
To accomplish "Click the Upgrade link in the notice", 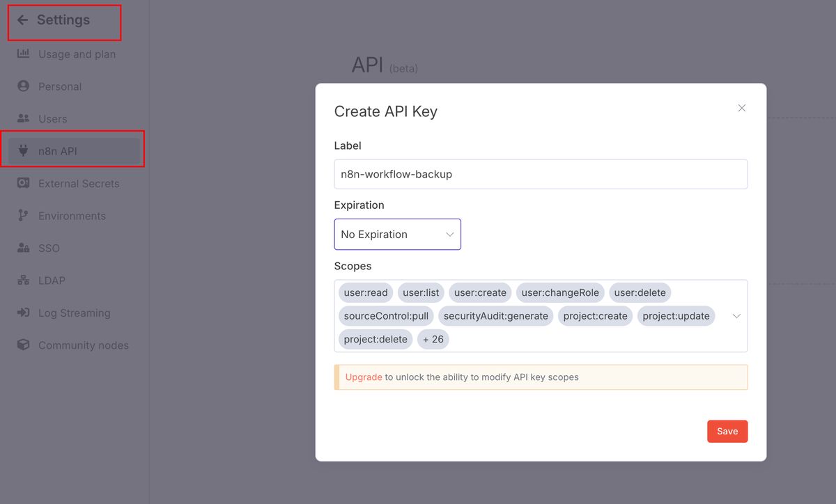I will [362, 377].
